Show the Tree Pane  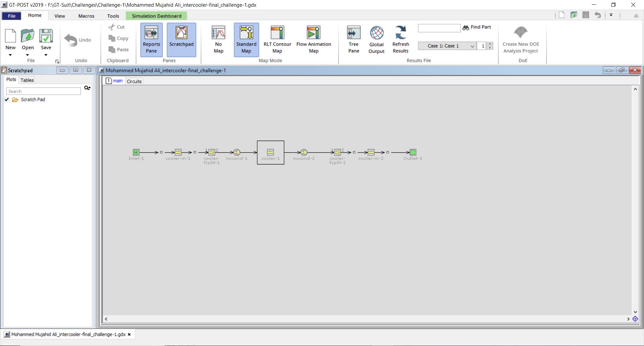tap(353, 39)
